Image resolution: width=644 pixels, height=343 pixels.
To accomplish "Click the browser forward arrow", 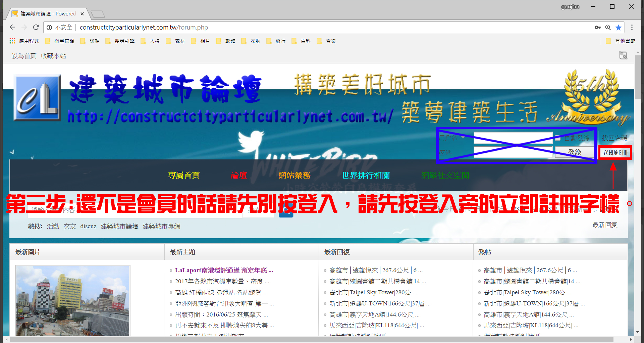I will coord(24,27).
